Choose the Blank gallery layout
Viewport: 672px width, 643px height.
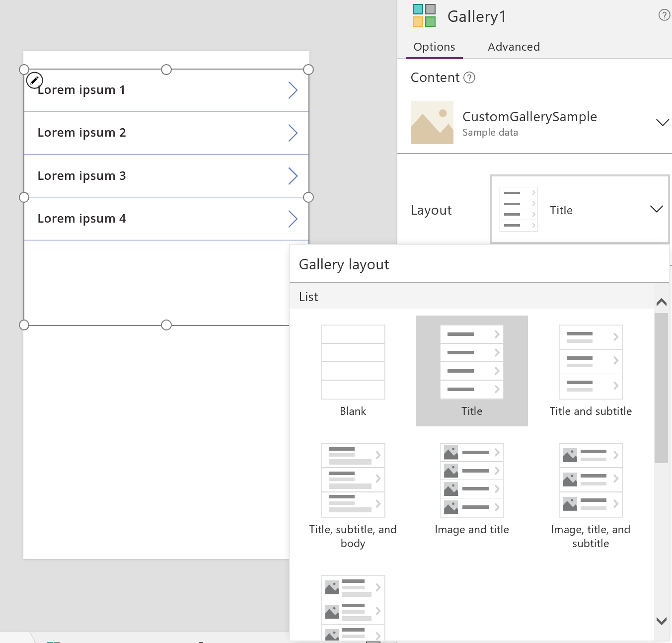coord(353,371)
